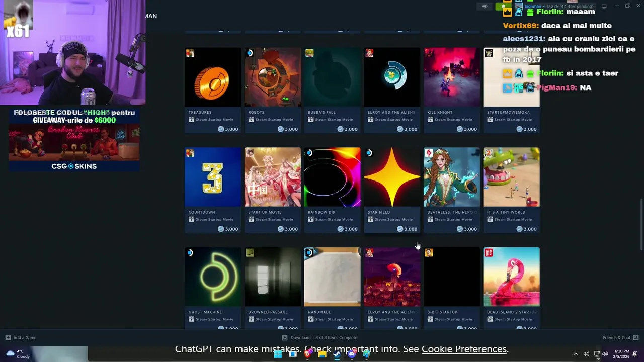Click the Steam badge icon on Star Field card
Screen dimensions: 644x362
369,153
